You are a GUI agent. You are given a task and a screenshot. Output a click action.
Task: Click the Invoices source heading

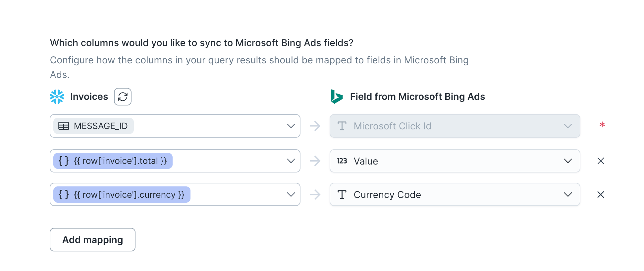pyautogui.click(x=89, y=97)
